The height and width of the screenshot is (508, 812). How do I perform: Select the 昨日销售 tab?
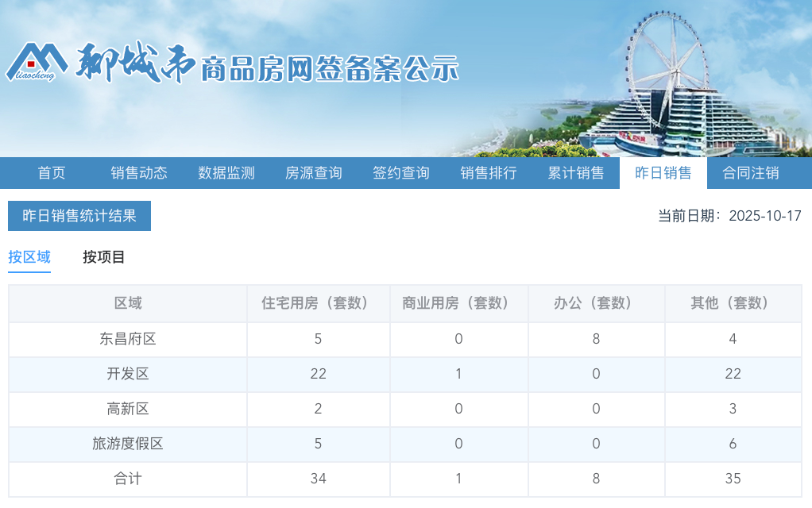tap(664, 173)
